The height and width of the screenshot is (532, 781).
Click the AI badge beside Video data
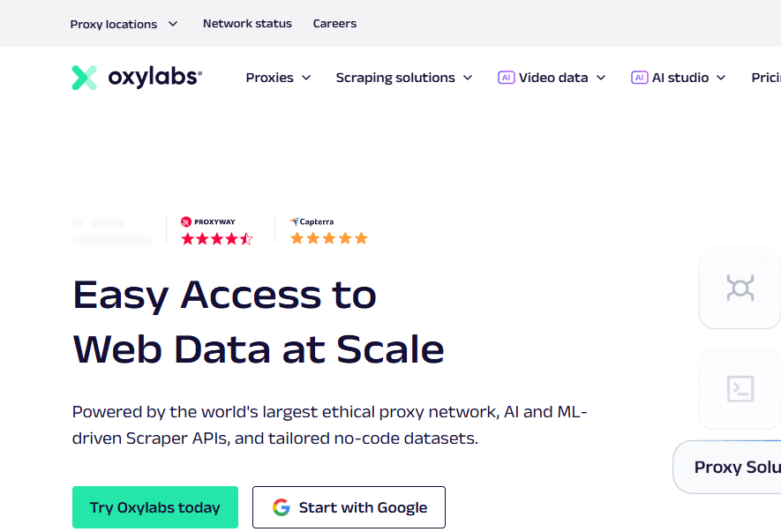506,78
